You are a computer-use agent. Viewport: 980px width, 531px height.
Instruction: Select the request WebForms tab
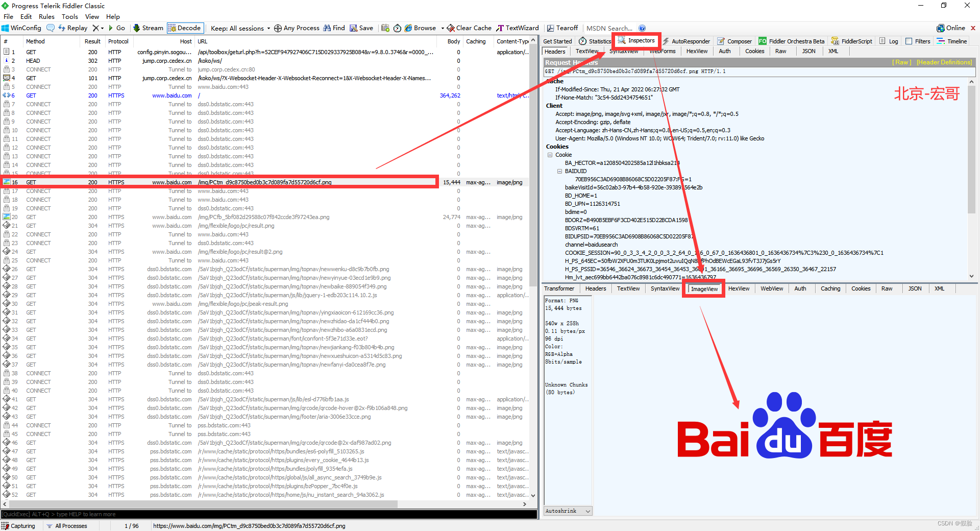(x=662, y=51)
